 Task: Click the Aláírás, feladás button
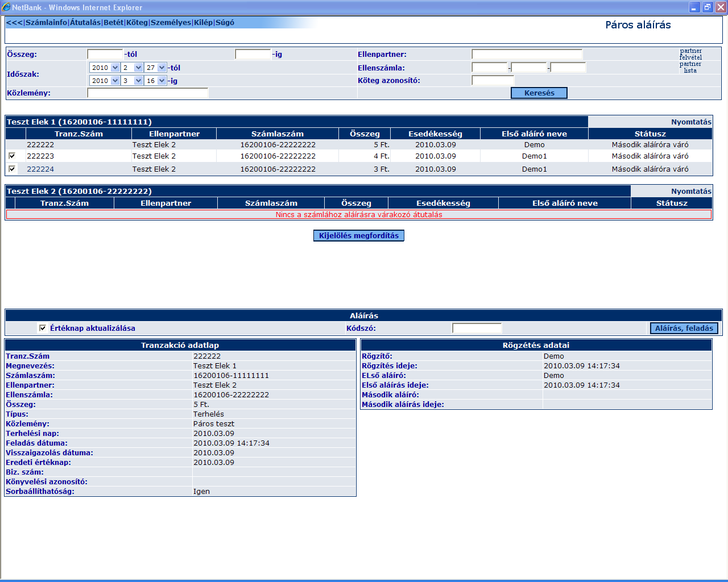pyautogui.click(x=684, y=328)
